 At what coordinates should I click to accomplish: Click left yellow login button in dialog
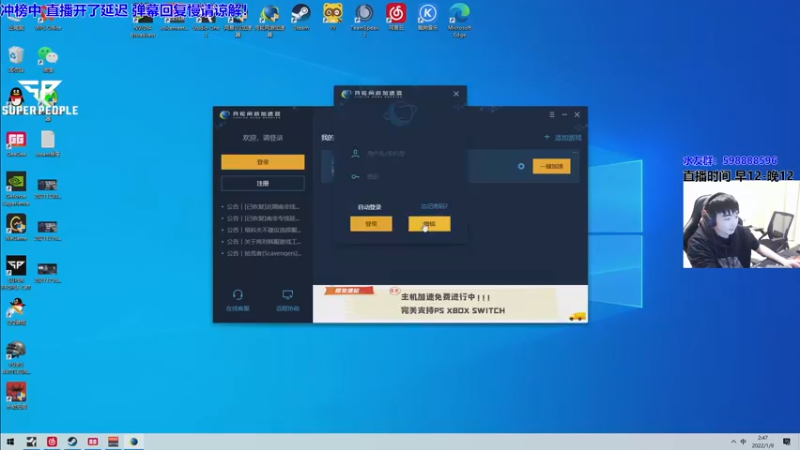[x=371, y=224]
